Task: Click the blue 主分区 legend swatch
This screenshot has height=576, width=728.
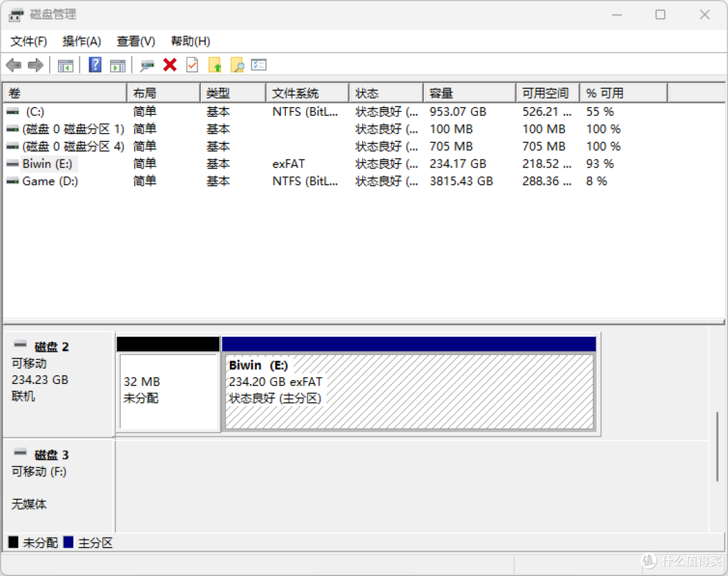Action: pyautogui.click(x=68, y=542)
